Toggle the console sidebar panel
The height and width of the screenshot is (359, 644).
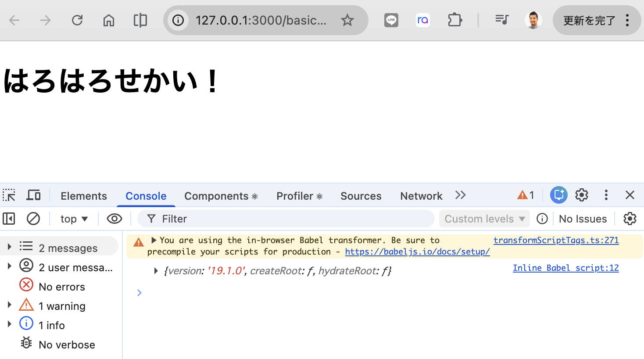click(x=9, y=218)
